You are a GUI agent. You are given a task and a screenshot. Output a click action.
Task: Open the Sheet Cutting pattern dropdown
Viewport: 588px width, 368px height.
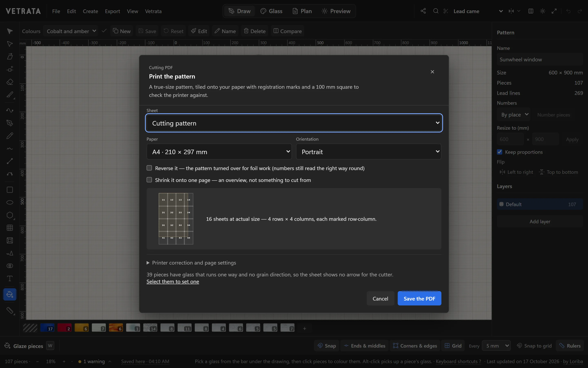coord(294,123)
